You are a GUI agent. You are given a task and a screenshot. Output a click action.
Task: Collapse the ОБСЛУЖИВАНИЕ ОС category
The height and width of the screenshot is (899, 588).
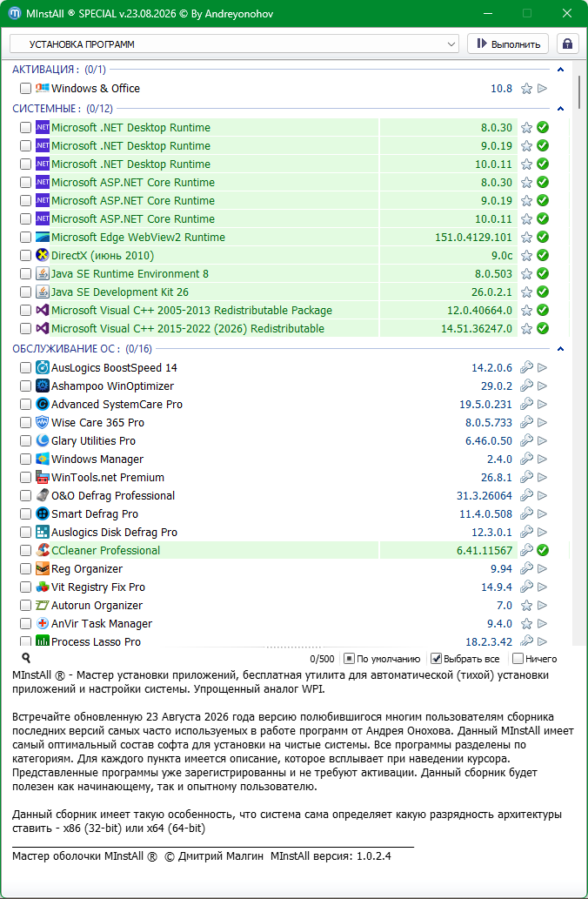pos(560,349)
